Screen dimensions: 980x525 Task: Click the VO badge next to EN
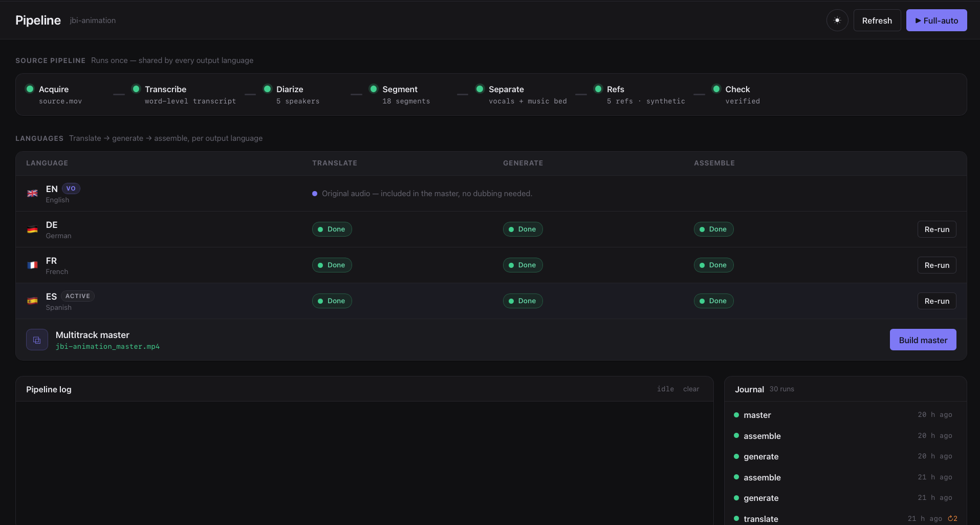(x=71, y=188)
